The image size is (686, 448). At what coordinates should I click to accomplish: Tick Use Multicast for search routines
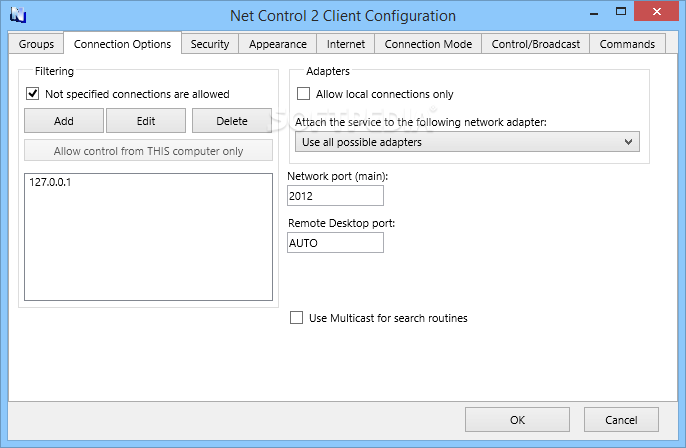(x=296, y=318)
